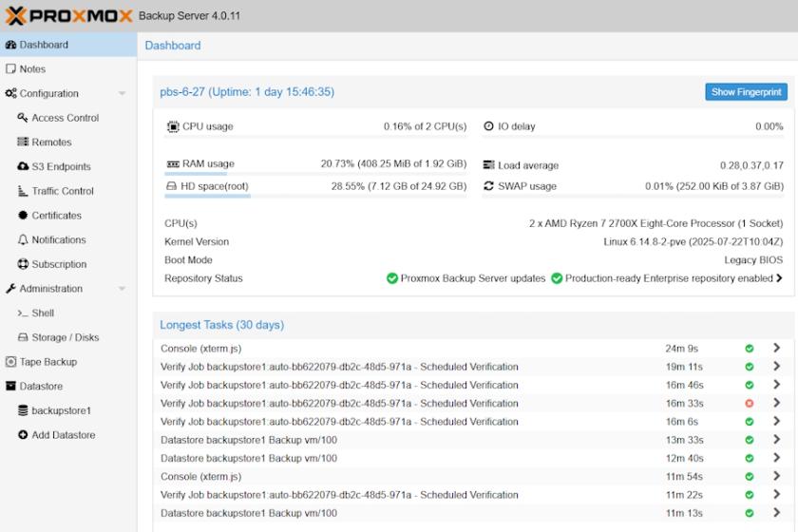This screenshot has height=532, width=798.
Task: Click the backupstore1 database icon
Action: 23,410
